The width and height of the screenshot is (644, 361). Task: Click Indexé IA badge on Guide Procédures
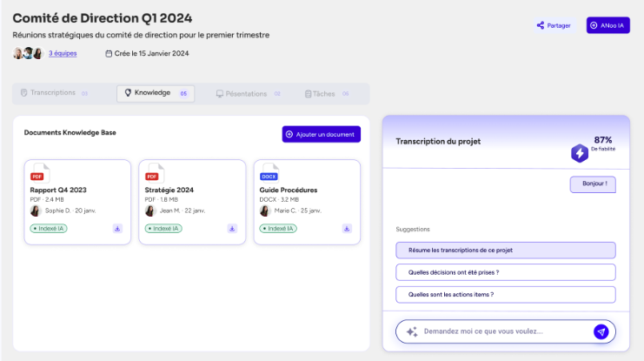tap(278, 229)
